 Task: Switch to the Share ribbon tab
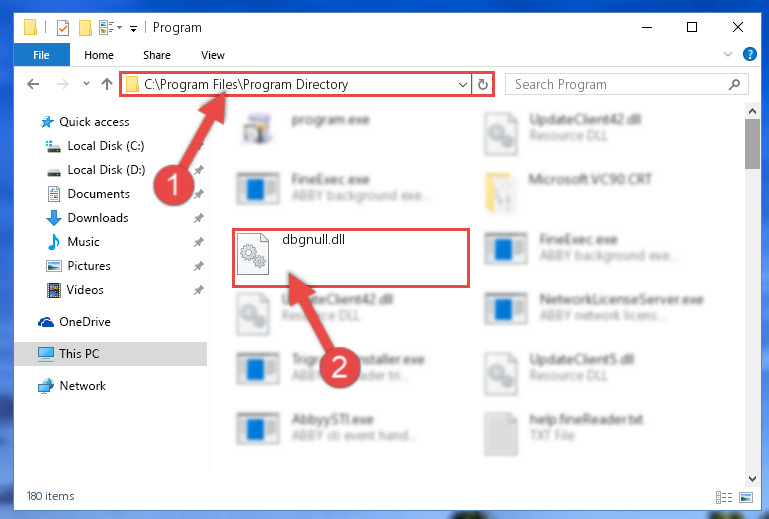tap(156, 55)
